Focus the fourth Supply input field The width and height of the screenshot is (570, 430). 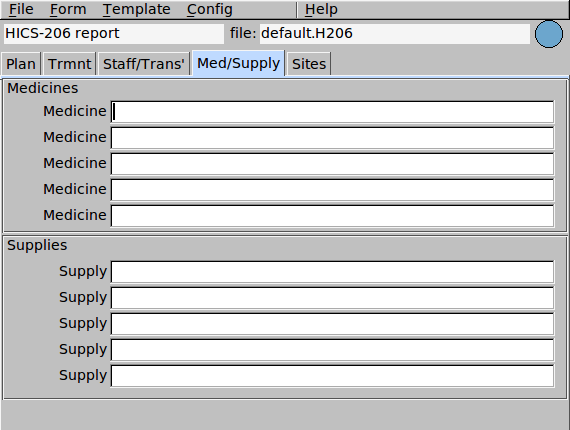tap(332, 350)
